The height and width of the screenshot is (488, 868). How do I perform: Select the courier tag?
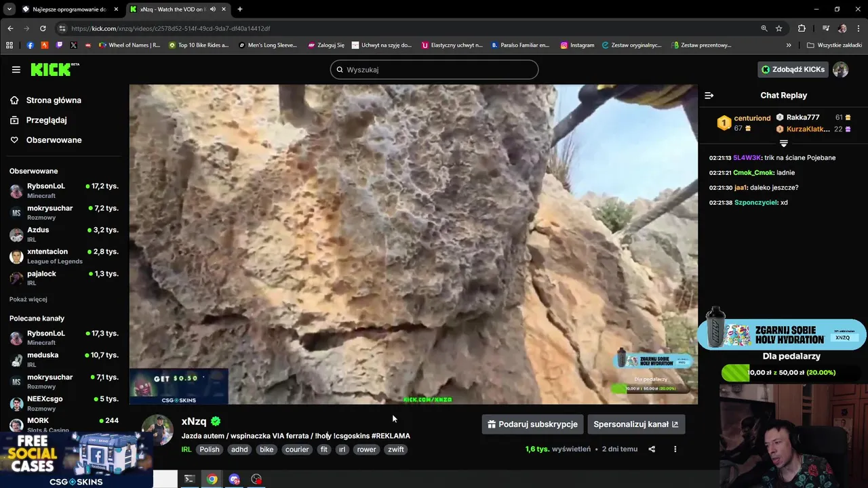pos(297,449)
